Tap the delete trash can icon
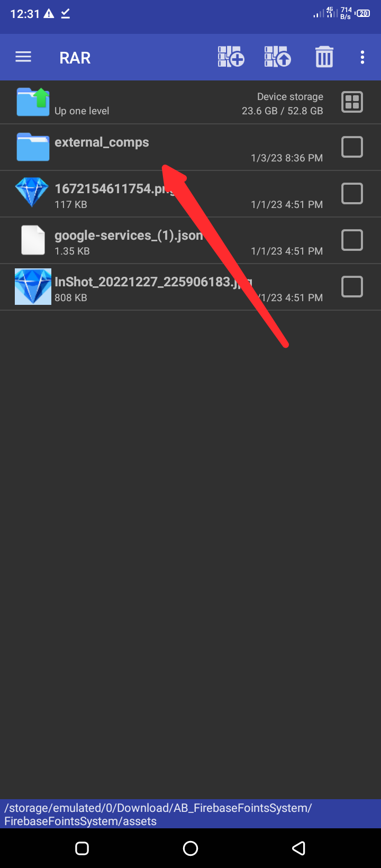The height and width of the screenshot is (868, 381). [x=324, y=57]
